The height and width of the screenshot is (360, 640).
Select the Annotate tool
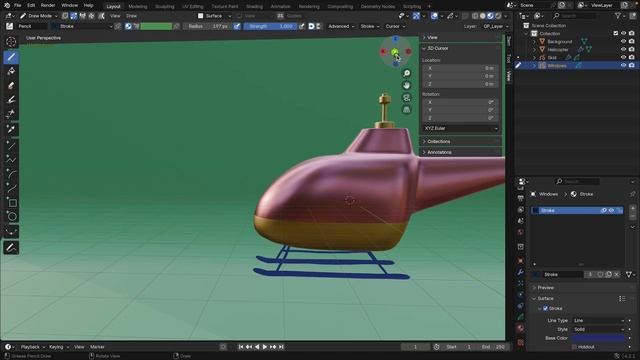pyautogui.click(x=11, y=248)
